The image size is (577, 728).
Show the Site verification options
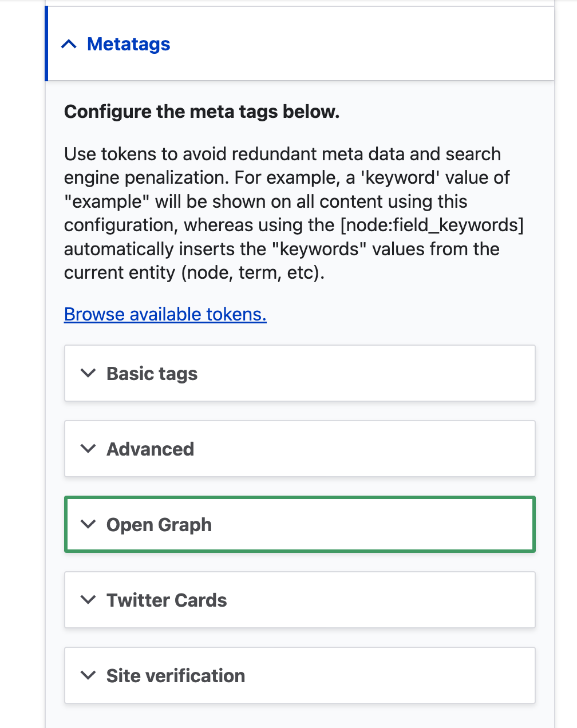pyautogui.click(x=175, y=675)
